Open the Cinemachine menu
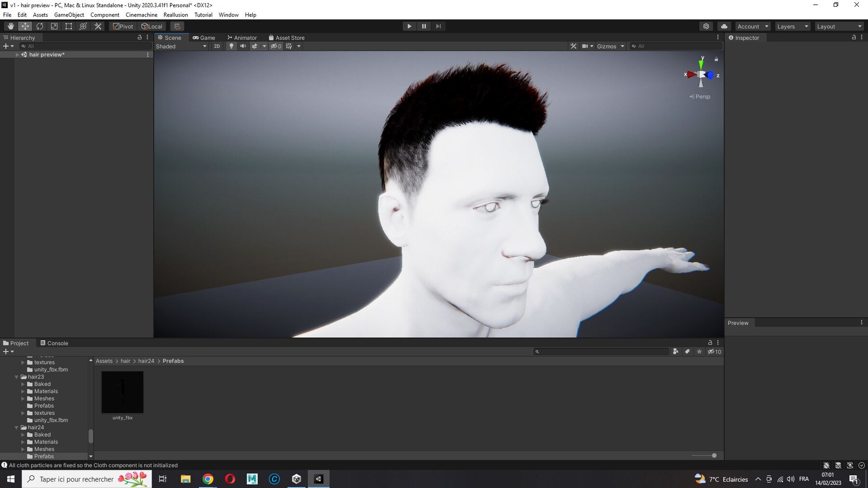Image resolution: width=868 pixels, height=488 pixels. coord(141,15)
